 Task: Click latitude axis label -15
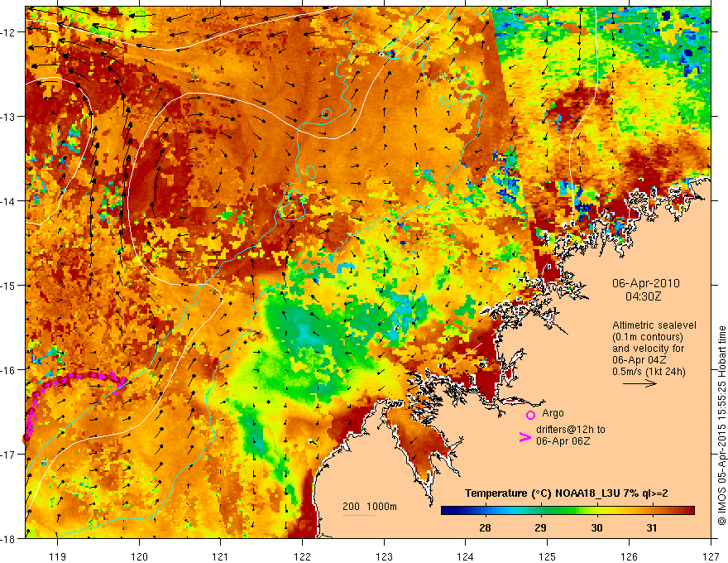[x=9, y=286]
